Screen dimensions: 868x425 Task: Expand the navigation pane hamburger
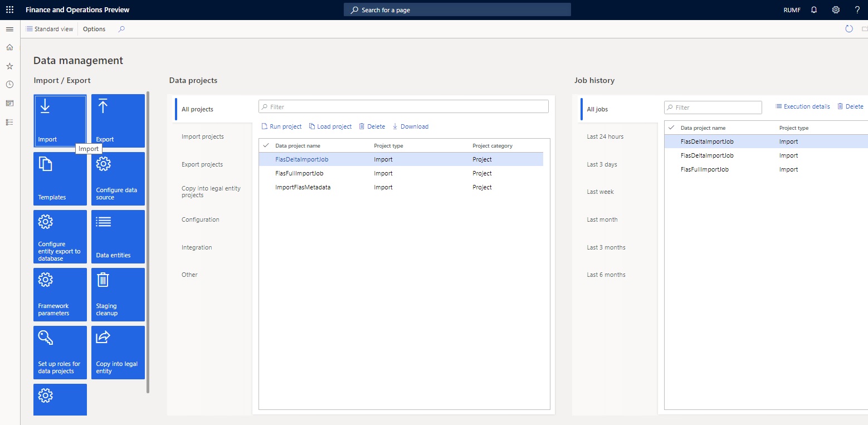[x=9, y=29]
